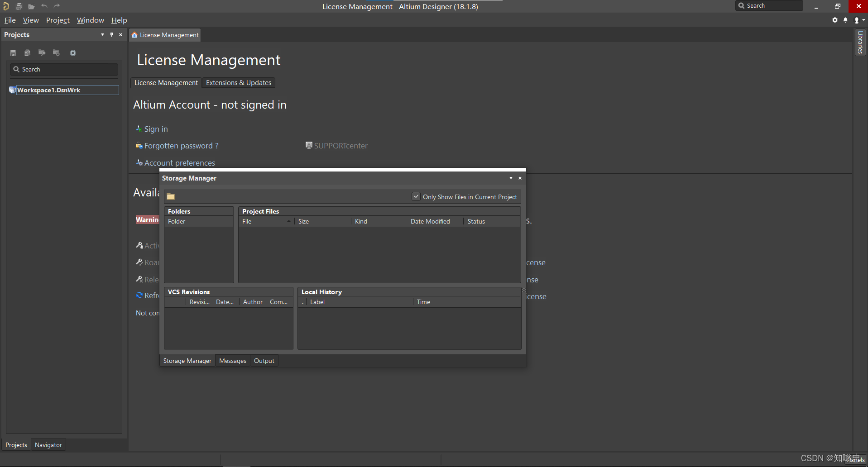Open the Help menu
Screen dimensions: 868x467
click(119, 20)
